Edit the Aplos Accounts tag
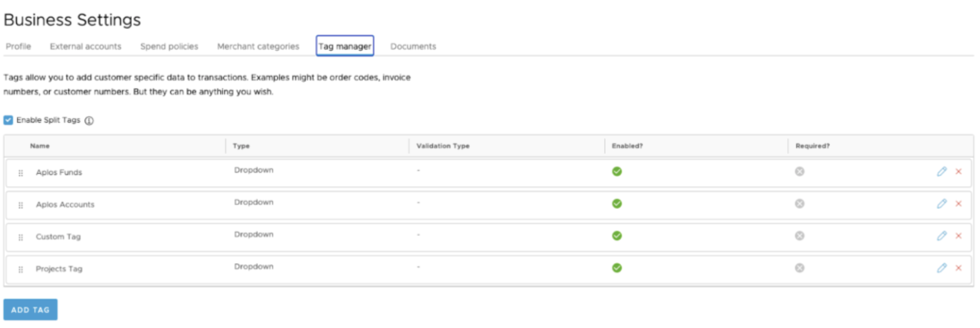 (941, 204)
